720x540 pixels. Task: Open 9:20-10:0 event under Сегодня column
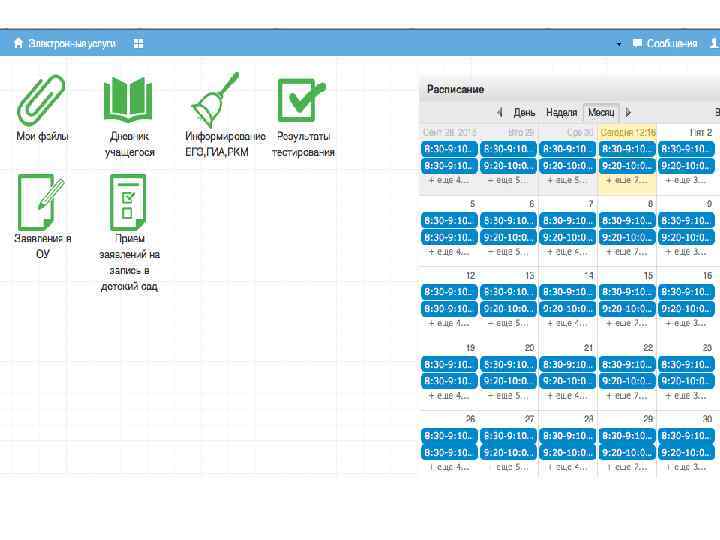coord(627,166)
